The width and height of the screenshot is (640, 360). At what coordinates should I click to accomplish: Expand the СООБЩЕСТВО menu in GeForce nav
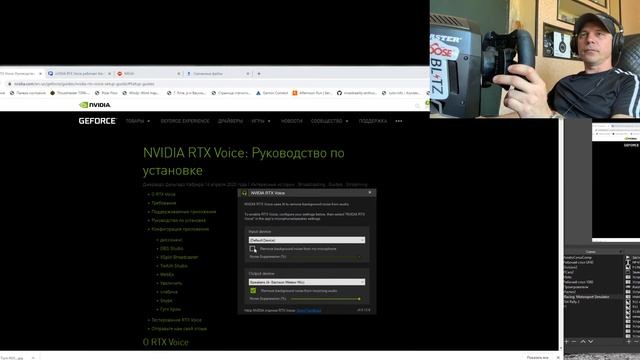(330, 121)
